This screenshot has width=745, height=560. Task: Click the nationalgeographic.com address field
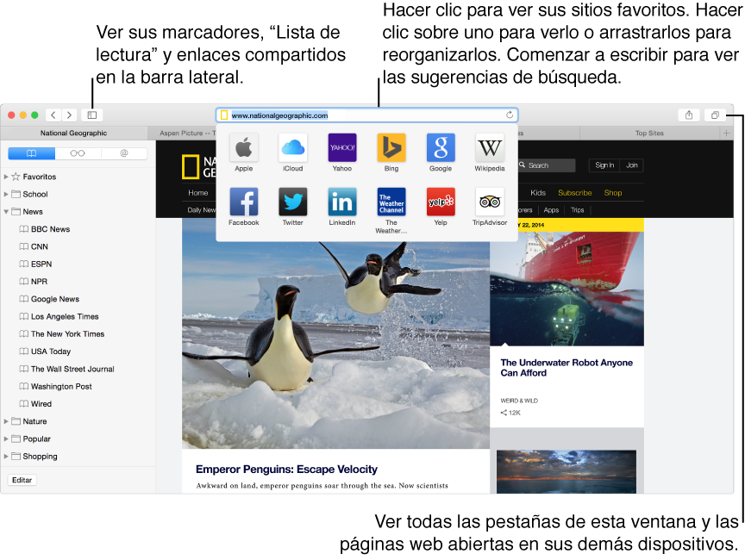click(366, 115)
